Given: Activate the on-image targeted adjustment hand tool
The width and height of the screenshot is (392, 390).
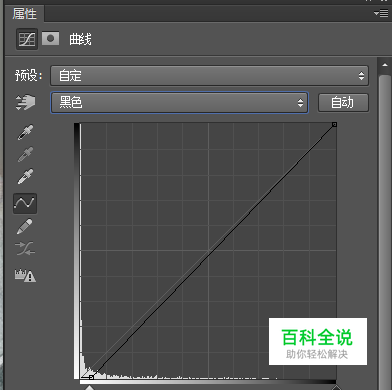Looking at the screenshot, I should (25, 102).
